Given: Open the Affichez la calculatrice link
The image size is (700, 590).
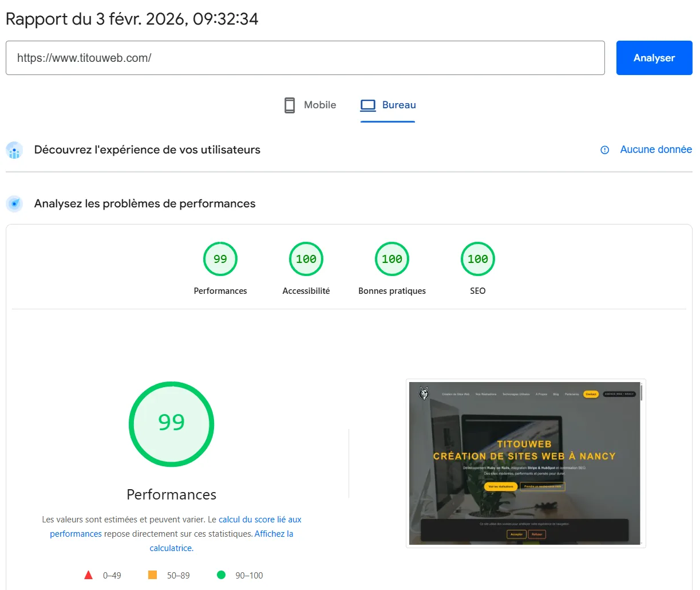Looking at the screenshot, I should (x=274, y=533).
